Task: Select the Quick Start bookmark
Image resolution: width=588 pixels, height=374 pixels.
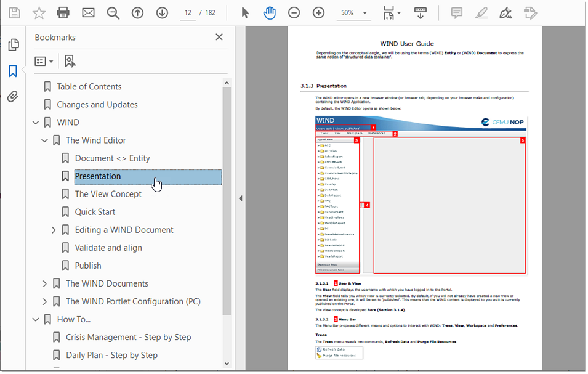Action: 95,212
